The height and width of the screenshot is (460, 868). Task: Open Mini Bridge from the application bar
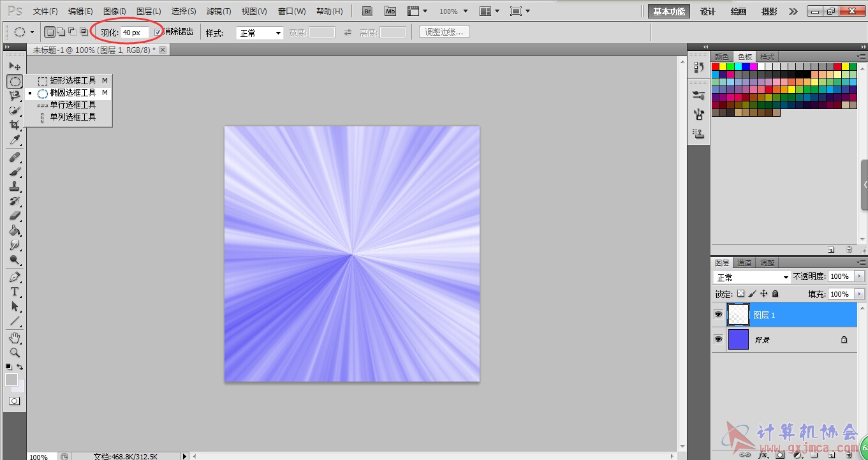point(390,11)
